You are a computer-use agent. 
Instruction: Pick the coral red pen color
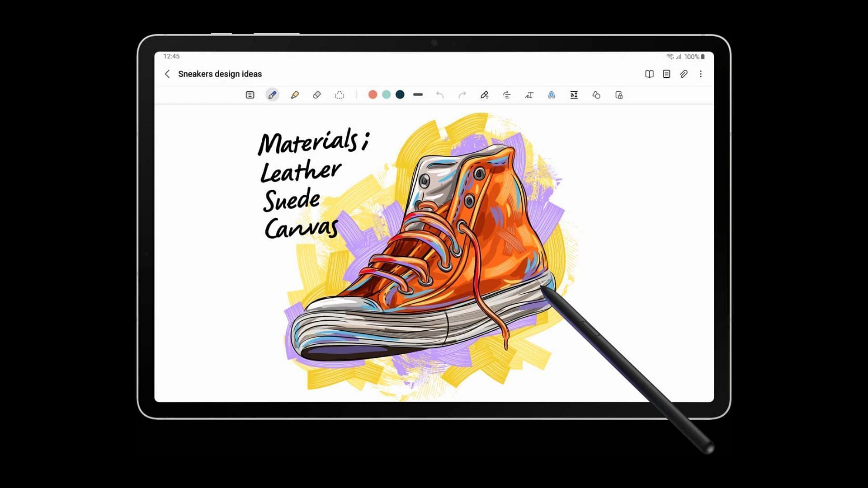tap(373, 94)
